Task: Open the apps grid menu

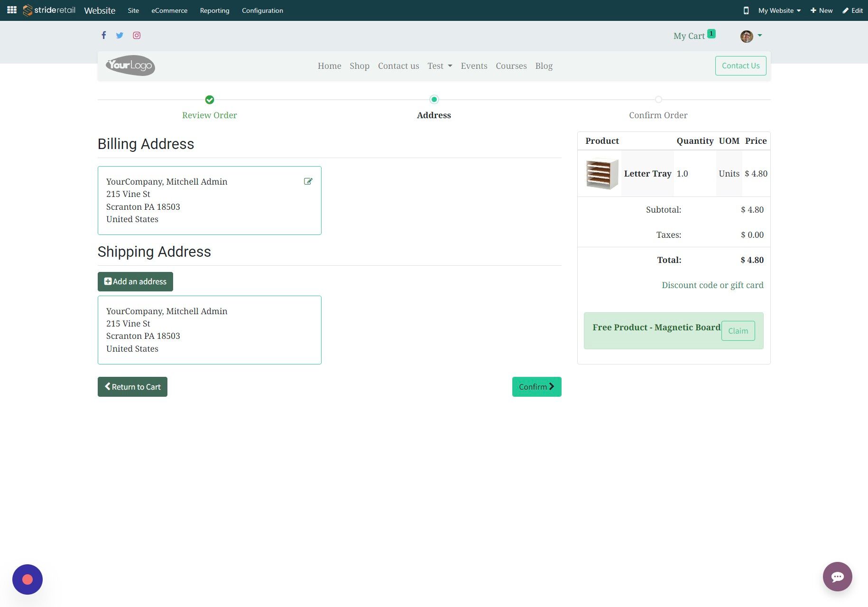Action: 11,10
